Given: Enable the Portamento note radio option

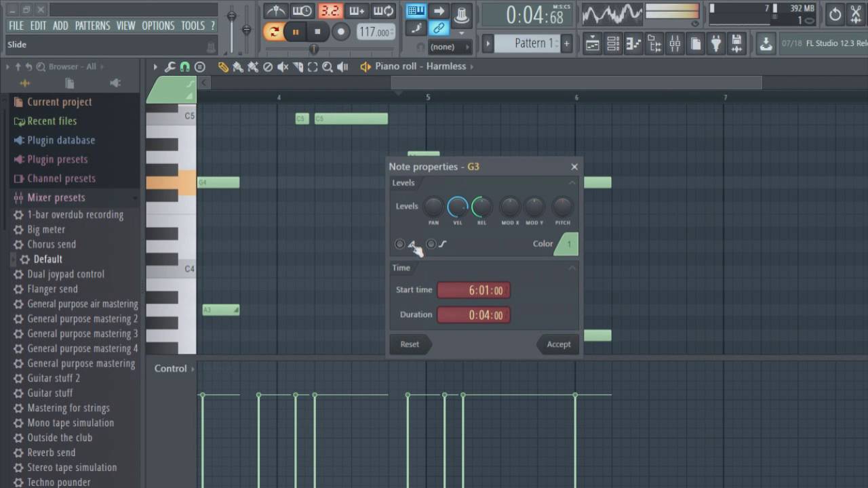Looking at the screenshot, I should [x=431, y=244].
